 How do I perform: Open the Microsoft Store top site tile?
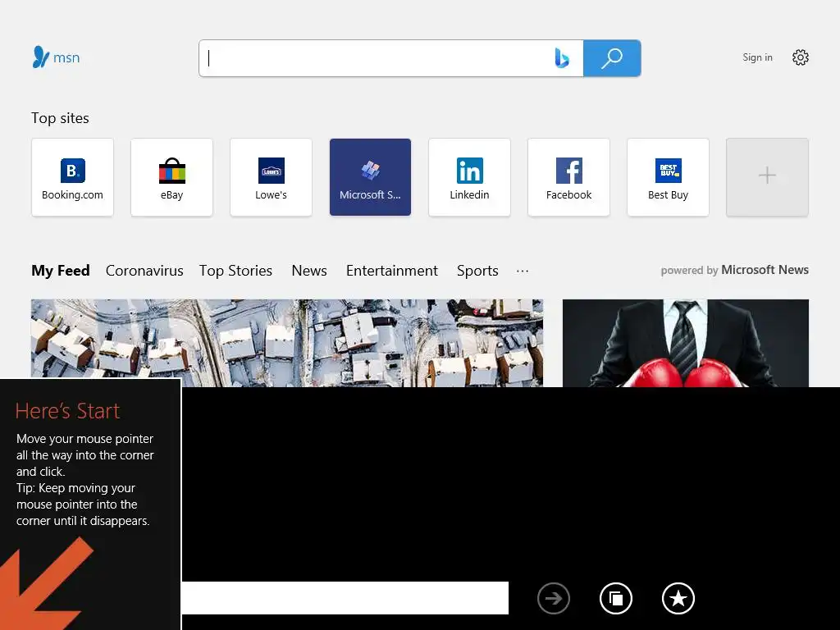point(370,177)
